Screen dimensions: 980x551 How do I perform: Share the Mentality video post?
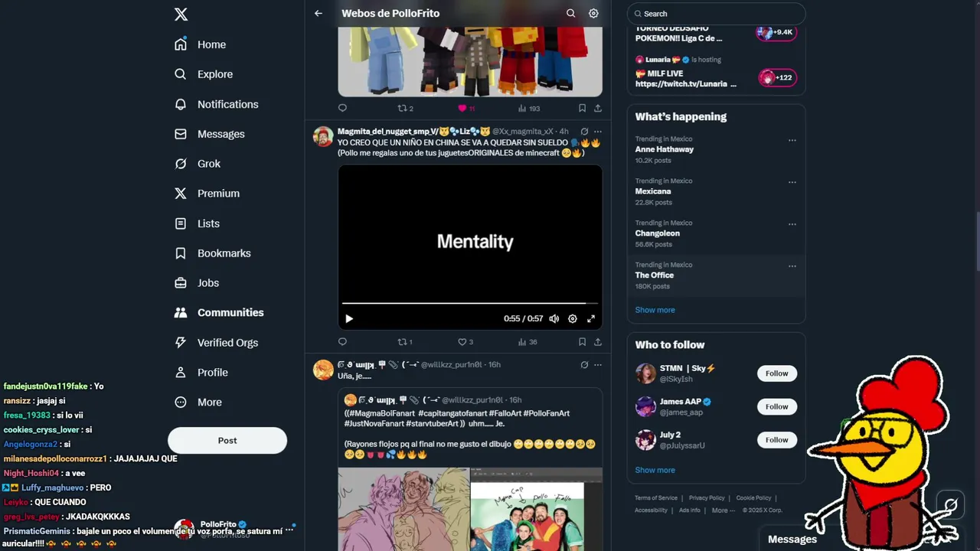598,342
